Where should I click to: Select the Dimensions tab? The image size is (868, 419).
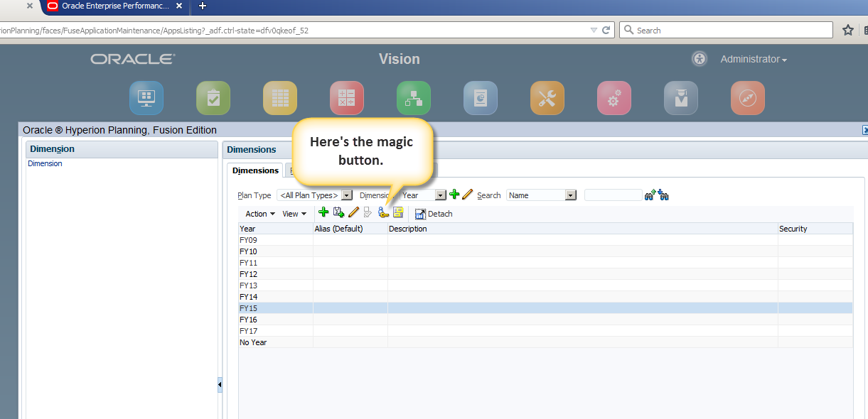click(255, 170)
